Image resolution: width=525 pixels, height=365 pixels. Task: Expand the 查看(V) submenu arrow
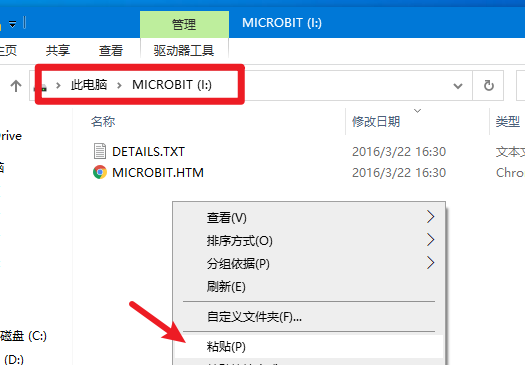431,217
